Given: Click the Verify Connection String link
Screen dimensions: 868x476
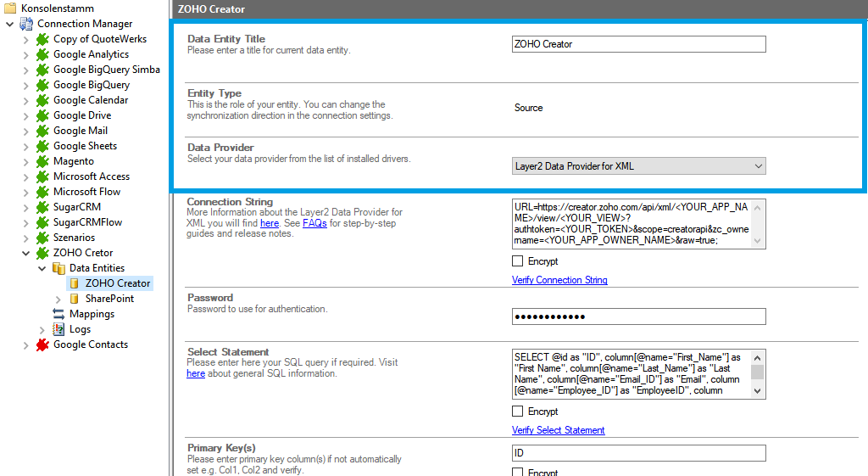Looking at the screenshot, I should click(x=559, y=280).
